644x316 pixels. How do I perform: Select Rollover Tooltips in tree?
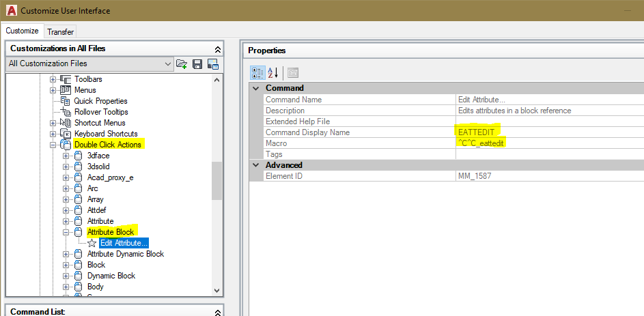(101, 112)
